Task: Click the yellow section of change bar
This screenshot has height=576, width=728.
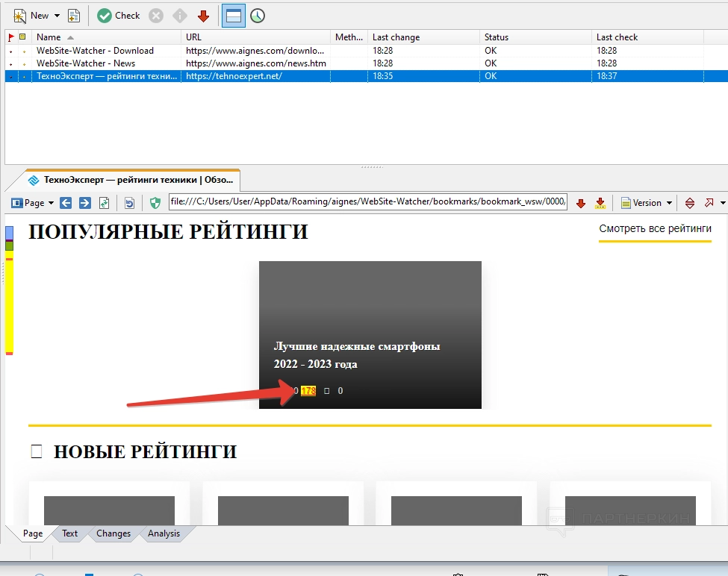Action: (9, 306)
